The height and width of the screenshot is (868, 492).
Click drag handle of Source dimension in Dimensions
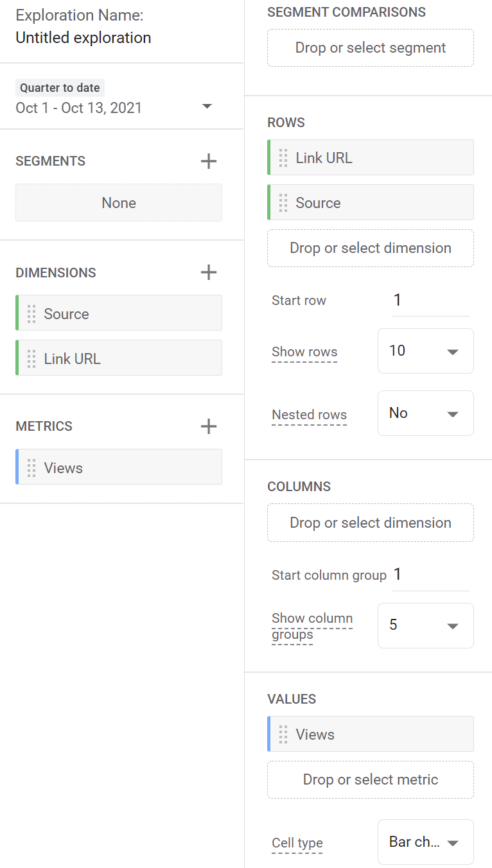pyautogui.click(x=31, y=314)
